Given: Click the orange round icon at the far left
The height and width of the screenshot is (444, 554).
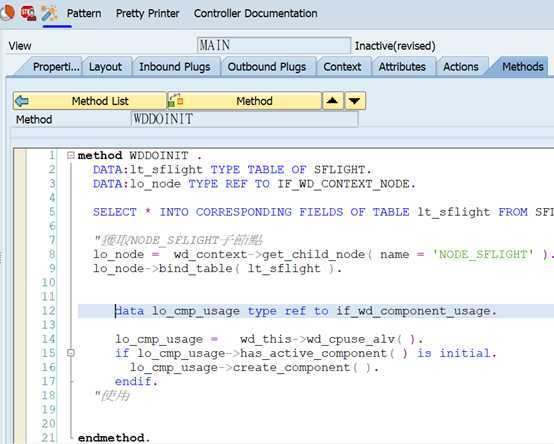Looking at the screenshot, I should 7,13.
